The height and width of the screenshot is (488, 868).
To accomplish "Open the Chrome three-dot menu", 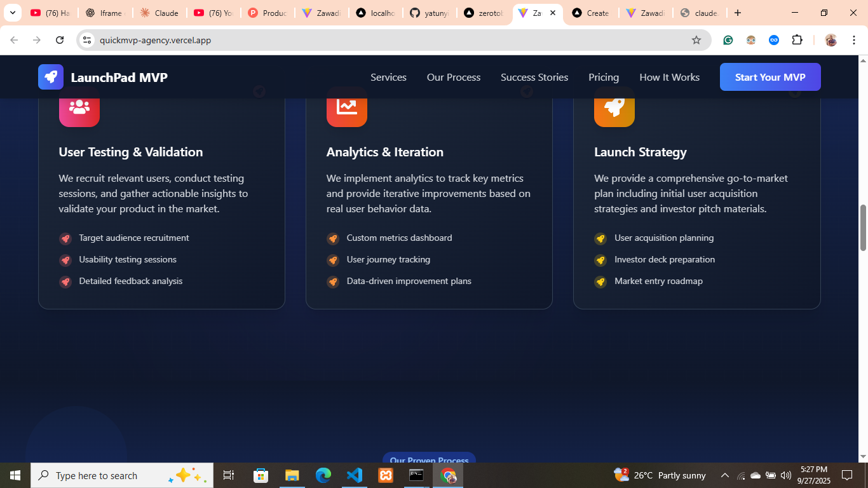I will pyautogui.click(x=854, y=40).
